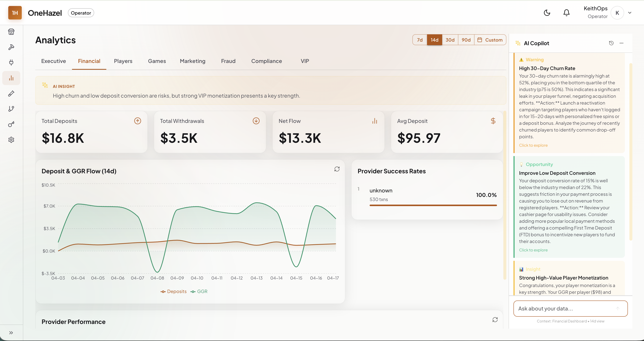Viewport: 644px width, 341px height.
Task: Open the Improve Low Deposit Conversion card
Action: [x=569, y=207]
